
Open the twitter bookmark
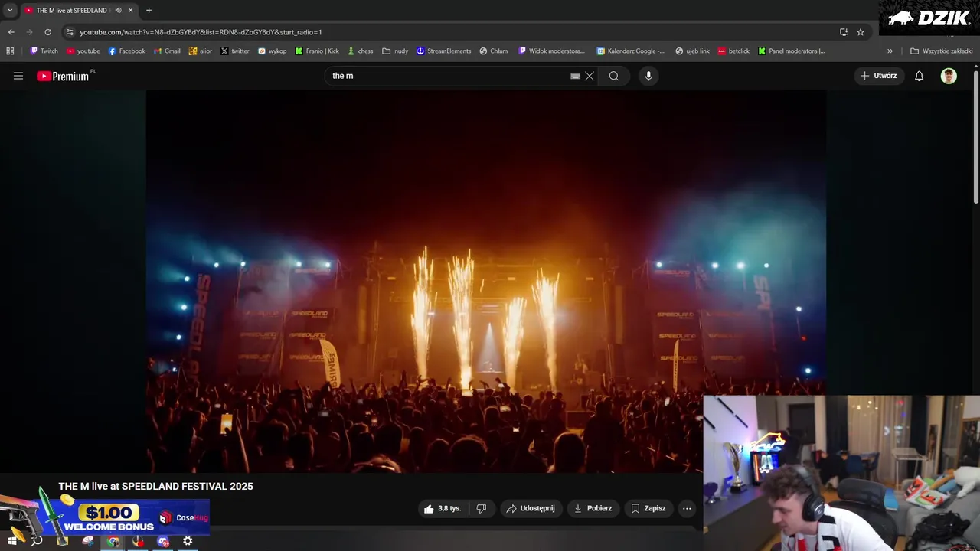[235, 51]
